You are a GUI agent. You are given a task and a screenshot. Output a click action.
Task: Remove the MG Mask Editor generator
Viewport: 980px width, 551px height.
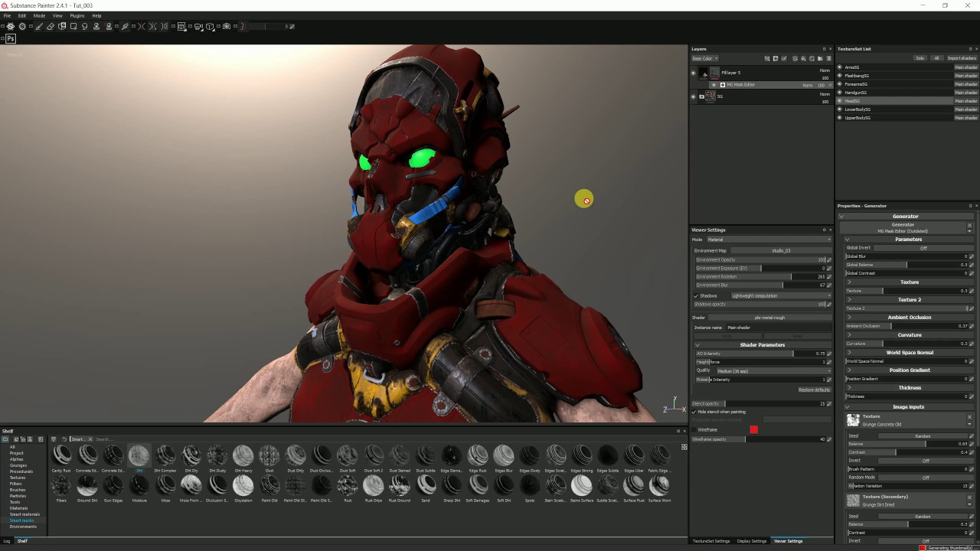(969, 225)
